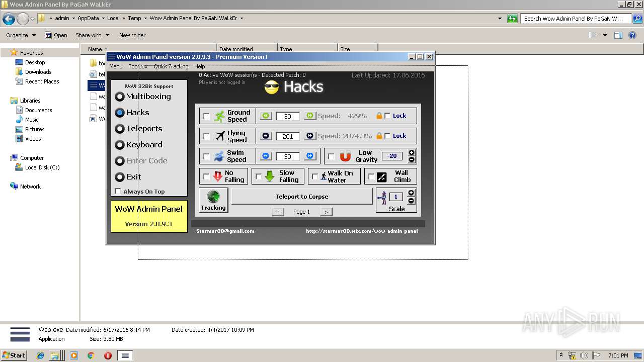Select the Keyboard radio option

(x=120, y=145)
